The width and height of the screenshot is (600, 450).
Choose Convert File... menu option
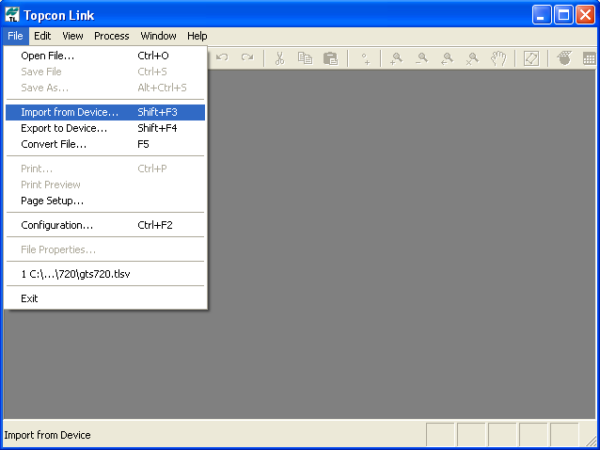[53, 144]
